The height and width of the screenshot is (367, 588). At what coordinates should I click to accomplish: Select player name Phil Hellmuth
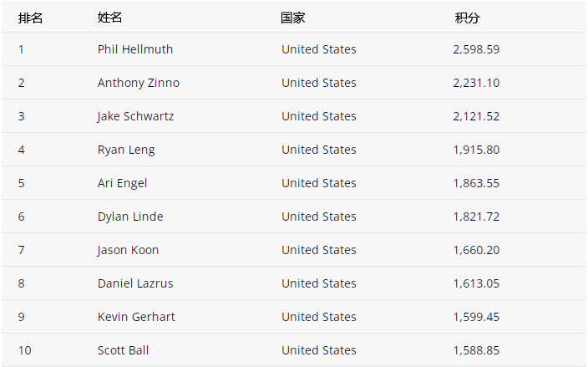(135, 49)
